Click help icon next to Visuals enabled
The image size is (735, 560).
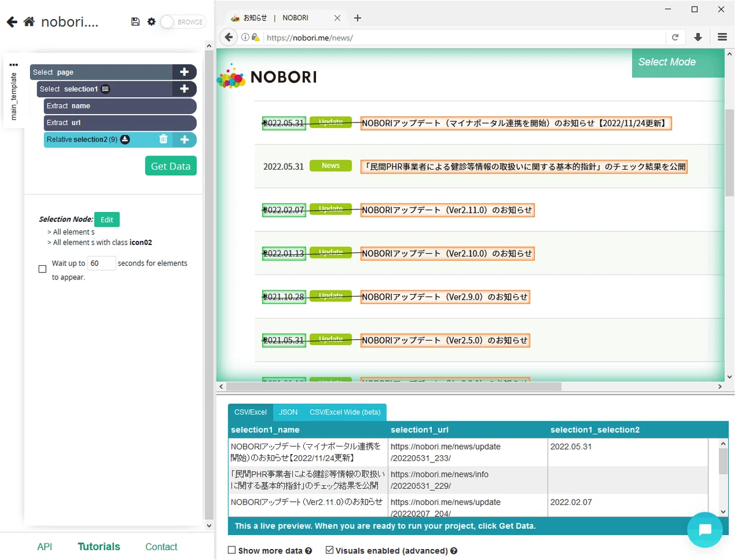[454, 551]
